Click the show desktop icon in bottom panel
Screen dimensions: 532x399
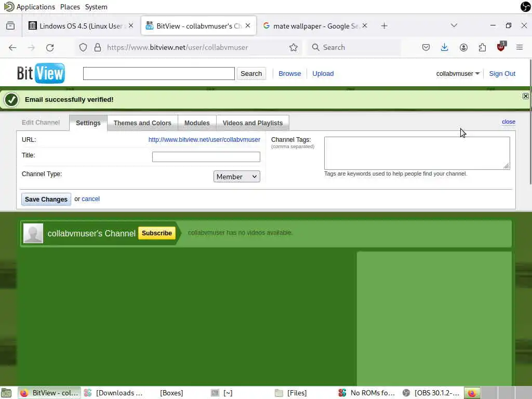coord(6,393)
